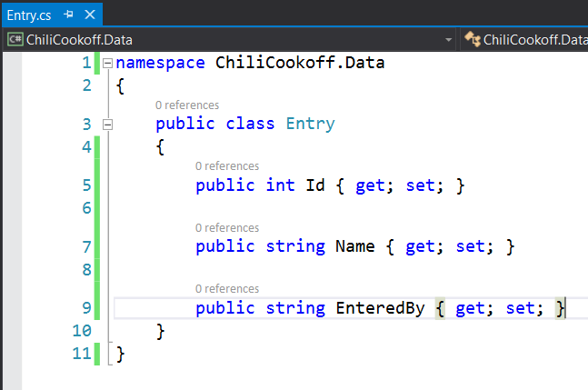Image resolution: width=588 pixels, height=390 pixels.
Task: Open the 0 references link above Name
Action: coord(227,227)
